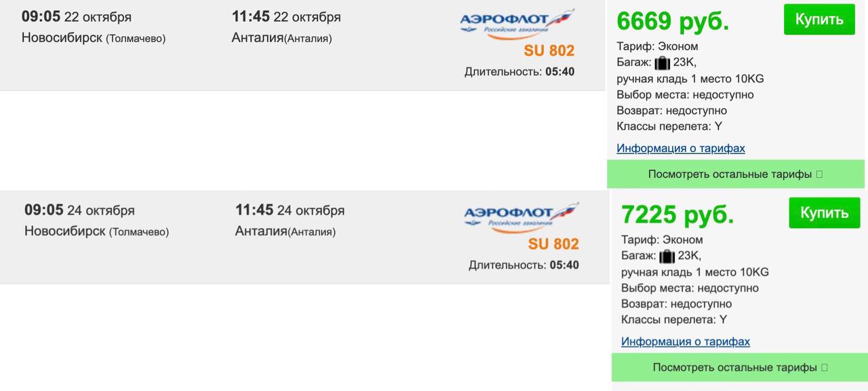Click arrival time 11:45 24 октября
The width and height of the screenshot is (868, 391).
click(x=290, y=210)
